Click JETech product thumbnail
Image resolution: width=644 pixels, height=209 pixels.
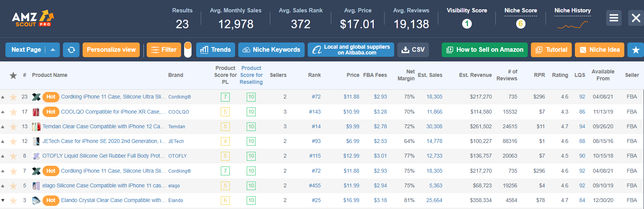36,141
